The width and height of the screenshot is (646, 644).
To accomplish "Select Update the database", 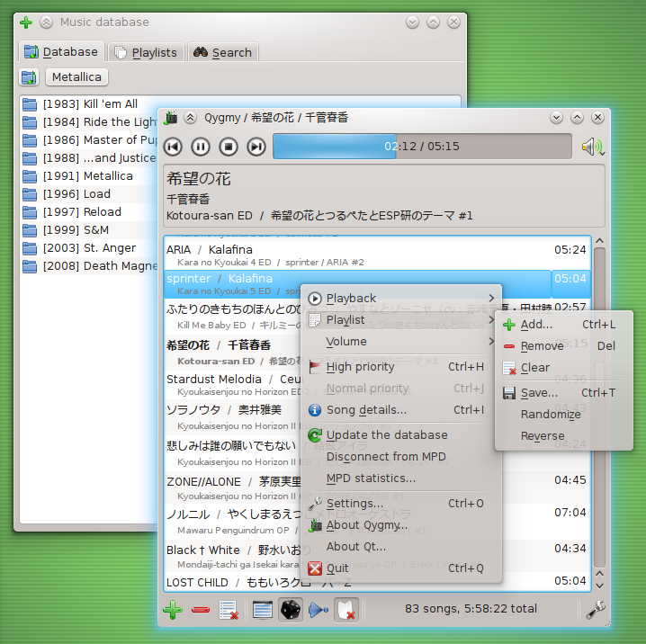I will [401, 435].
